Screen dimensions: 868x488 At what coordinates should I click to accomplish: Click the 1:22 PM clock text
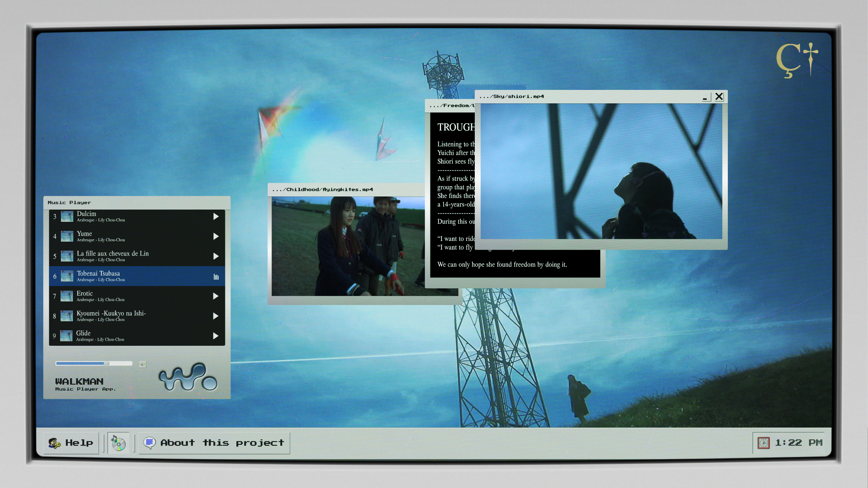coord(799,442)
